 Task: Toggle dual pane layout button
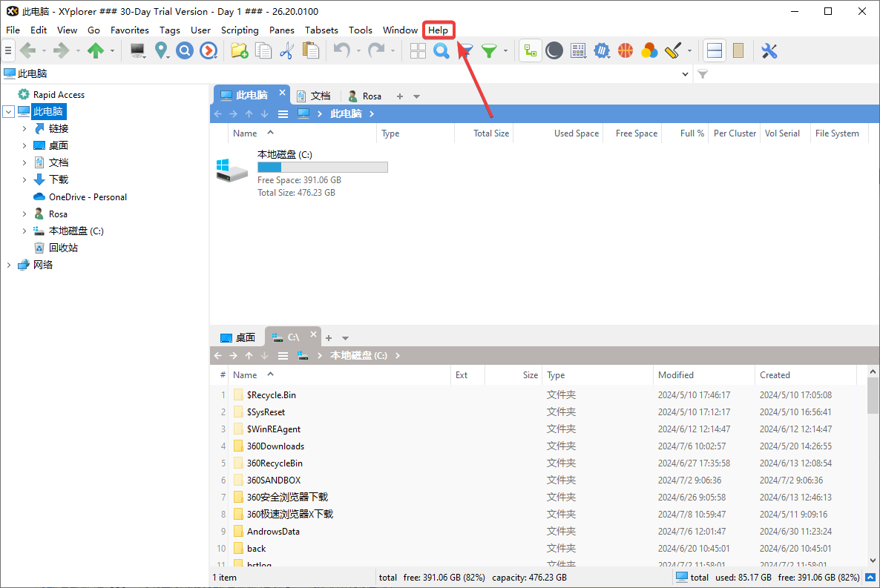tap(714, 50)
